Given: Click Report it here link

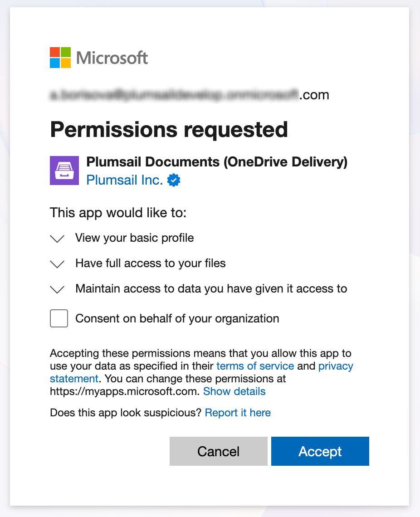Looking at the screenshot, I should pos(238,413).
